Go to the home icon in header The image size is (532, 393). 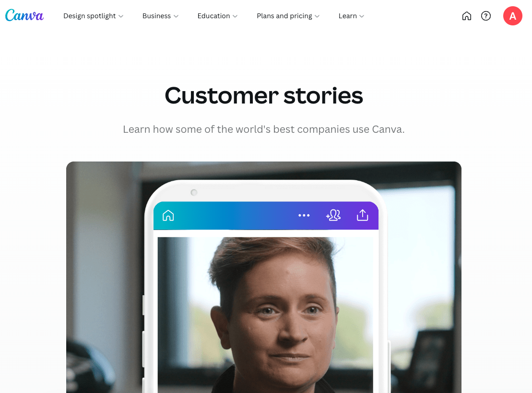[466, 16]
